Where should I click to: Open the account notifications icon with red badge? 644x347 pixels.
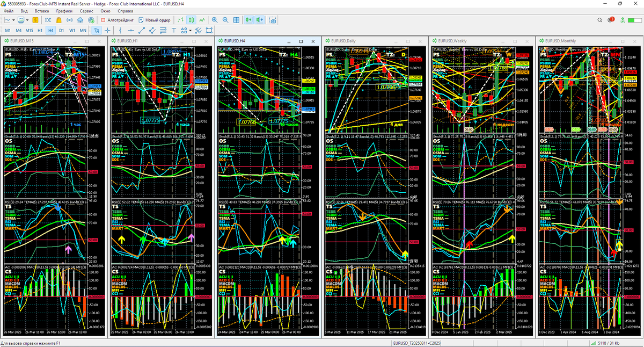[611, 20]
